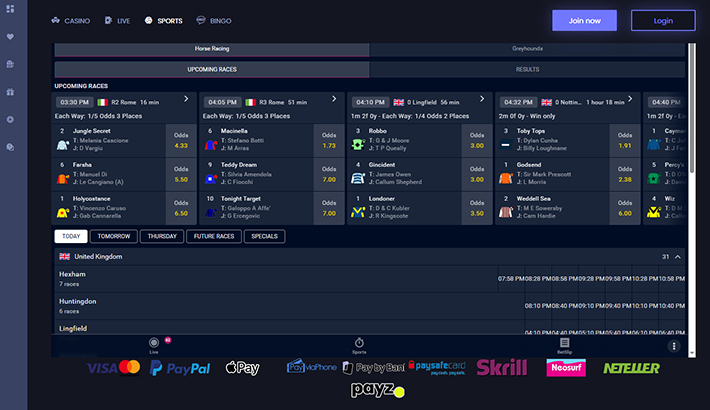Select the Results tab
This screenshot has width=710, height=410.
(x=528, y=70)
